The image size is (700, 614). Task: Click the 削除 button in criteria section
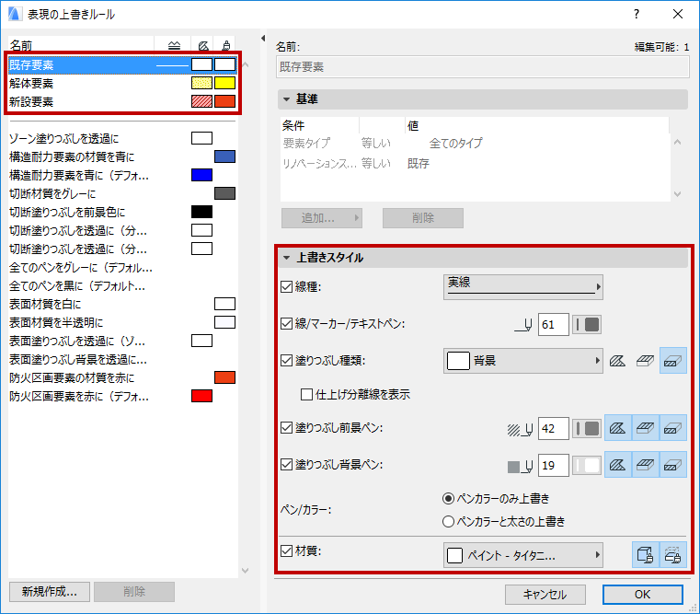point(423,218)
